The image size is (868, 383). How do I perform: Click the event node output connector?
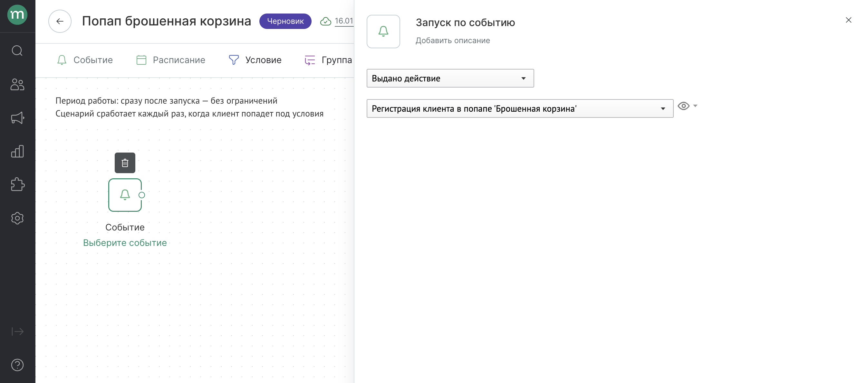tap(141, 195)
